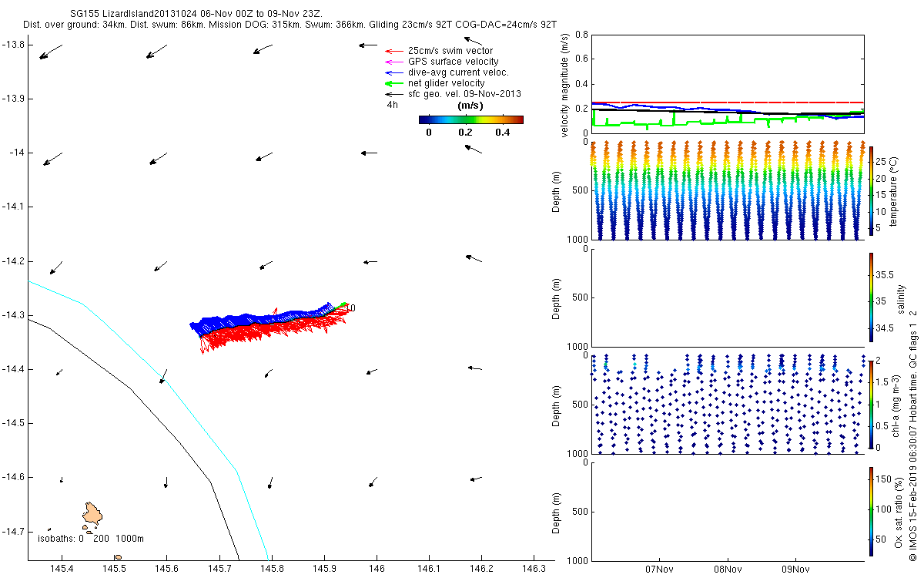Image resolution: width=924 pixels, height=578 pixels.
Task: Click the '08Nov' date tick
Action: (728, 570)
